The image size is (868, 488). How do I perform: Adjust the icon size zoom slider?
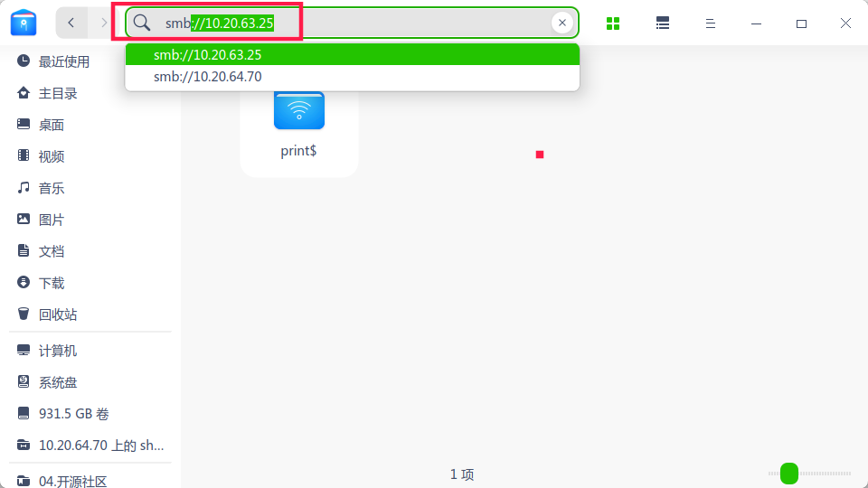point(789,474)
